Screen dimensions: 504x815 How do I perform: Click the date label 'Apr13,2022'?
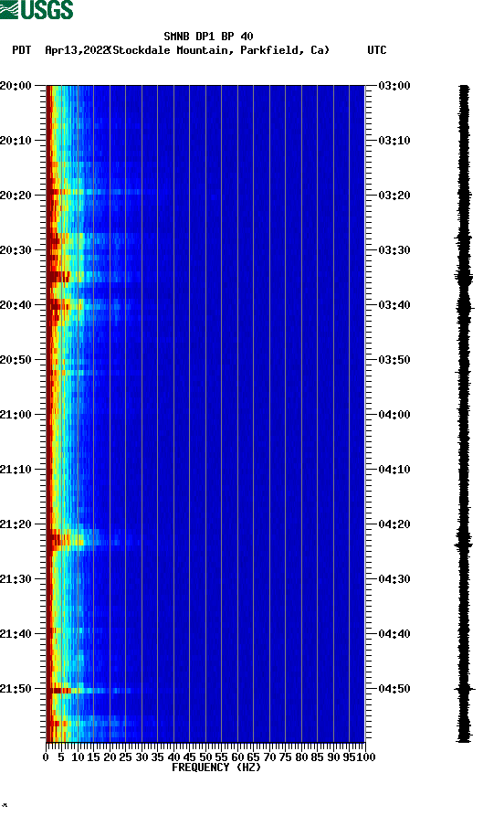click(77, 50)
